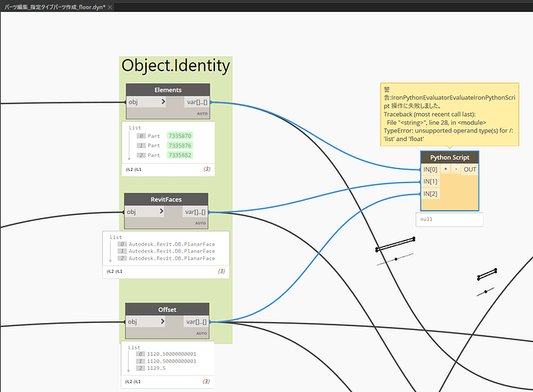This screenshot has height=392, width=533.
Task: Click the chevron on RevitFaces obj port
Action: pos(162,212)
